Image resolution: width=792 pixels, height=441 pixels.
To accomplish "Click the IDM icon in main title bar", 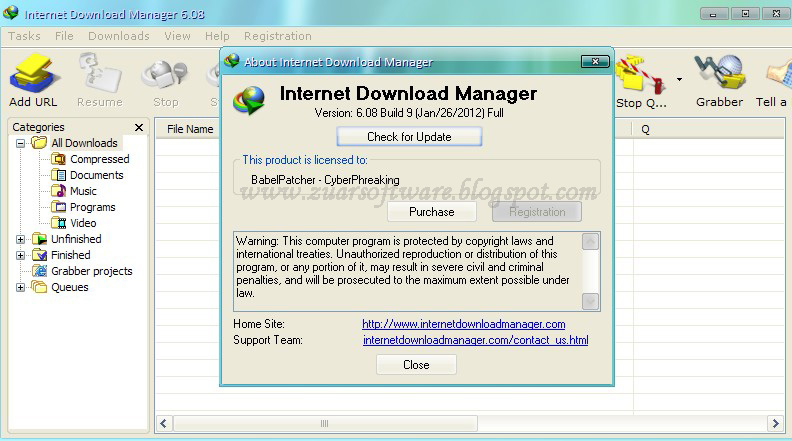I will [11, 13].
